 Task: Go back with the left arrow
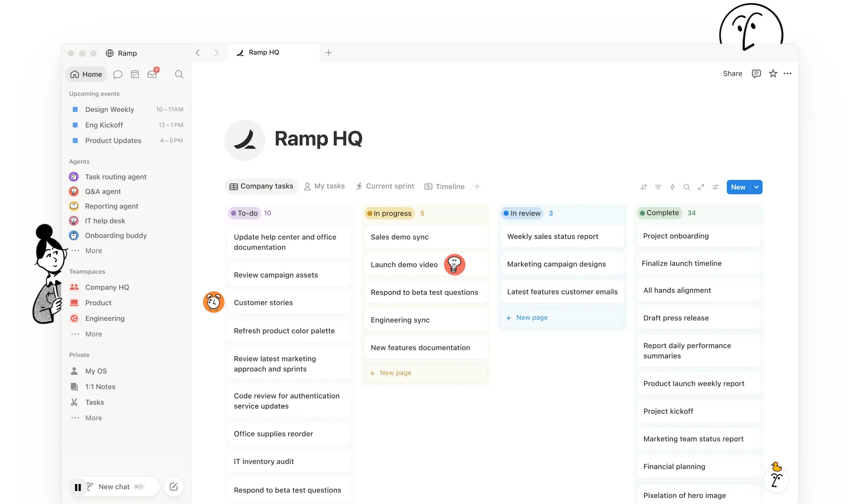(x=198, y=53)
